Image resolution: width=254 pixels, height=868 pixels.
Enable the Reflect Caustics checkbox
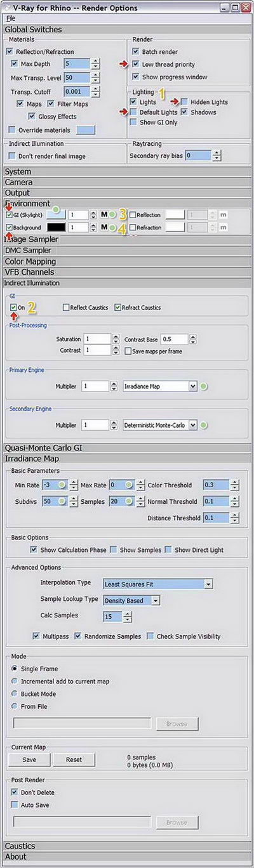pos(66,308)
